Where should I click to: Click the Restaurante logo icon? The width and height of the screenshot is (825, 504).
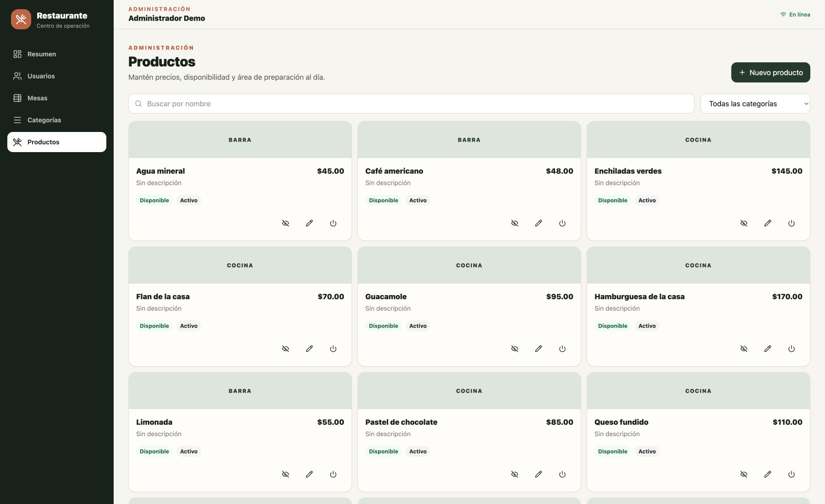[x=21, y=19]
